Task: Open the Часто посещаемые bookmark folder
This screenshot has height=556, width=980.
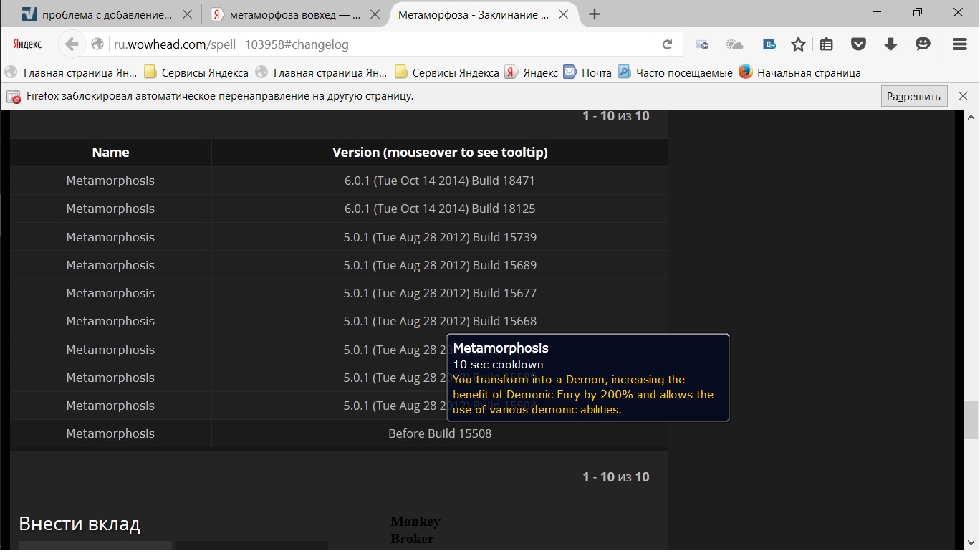Action: pyautogui.click(x=676, y=72)
